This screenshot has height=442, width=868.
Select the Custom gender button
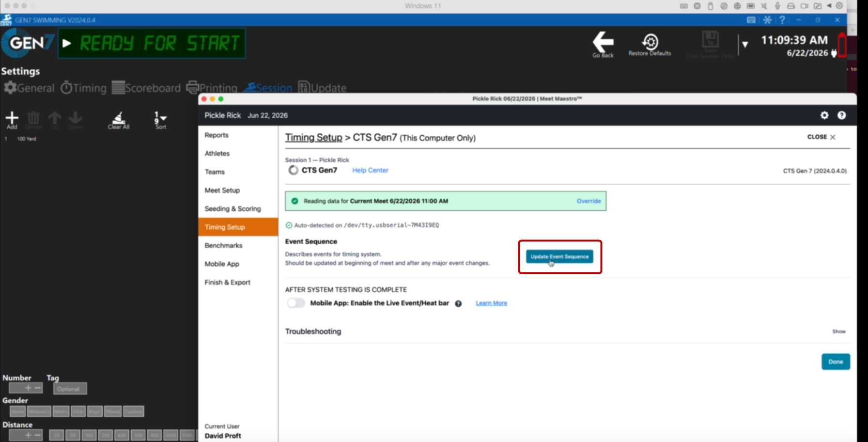coord(133,411)
